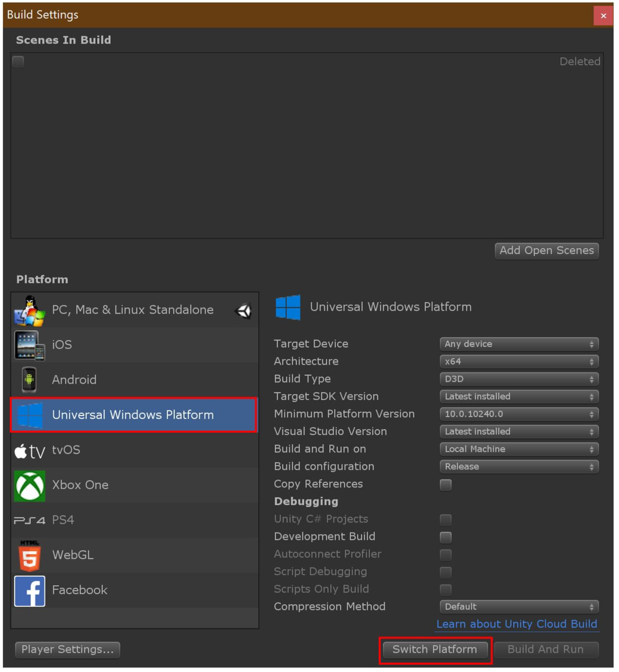Enable the Copy References checkbox

point(446,485)
